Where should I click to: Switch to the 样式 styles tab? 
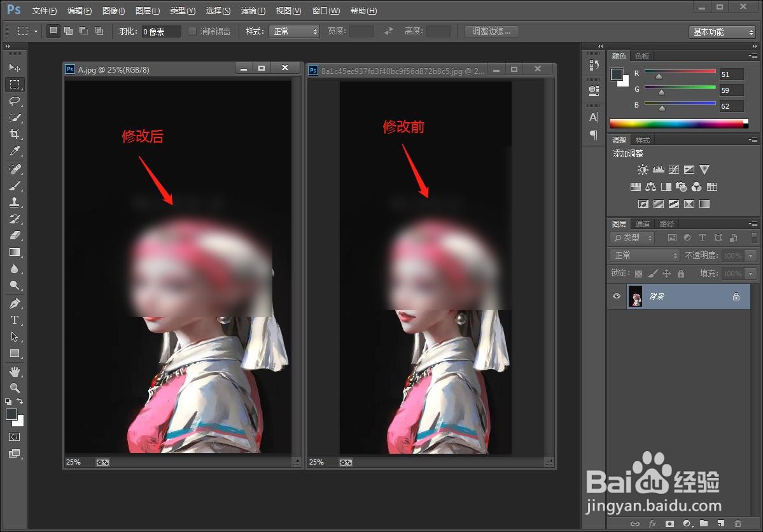[642, 140]
